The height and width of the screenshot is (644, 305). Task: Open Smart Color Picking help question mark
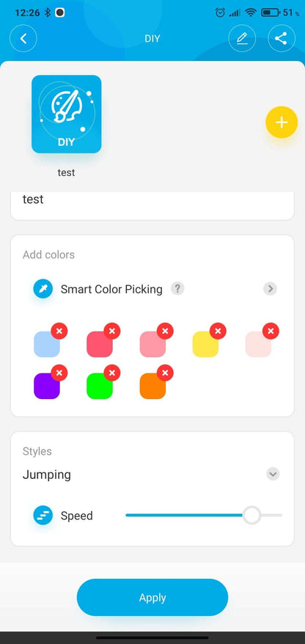(177, 288)
